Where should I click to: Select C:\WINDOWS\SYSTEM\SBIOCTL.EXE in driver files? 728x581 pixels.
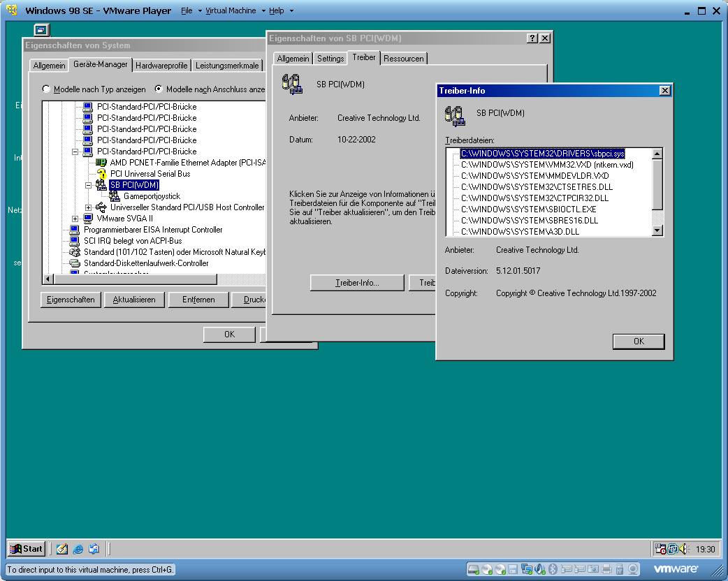click(529, 209)
